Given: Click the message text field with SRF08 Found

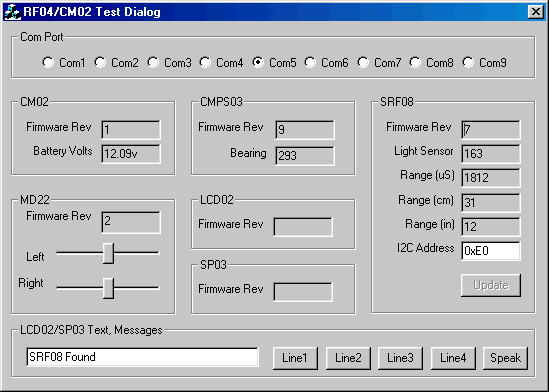Looking at the screenshot, I should (x=142, y=357).
